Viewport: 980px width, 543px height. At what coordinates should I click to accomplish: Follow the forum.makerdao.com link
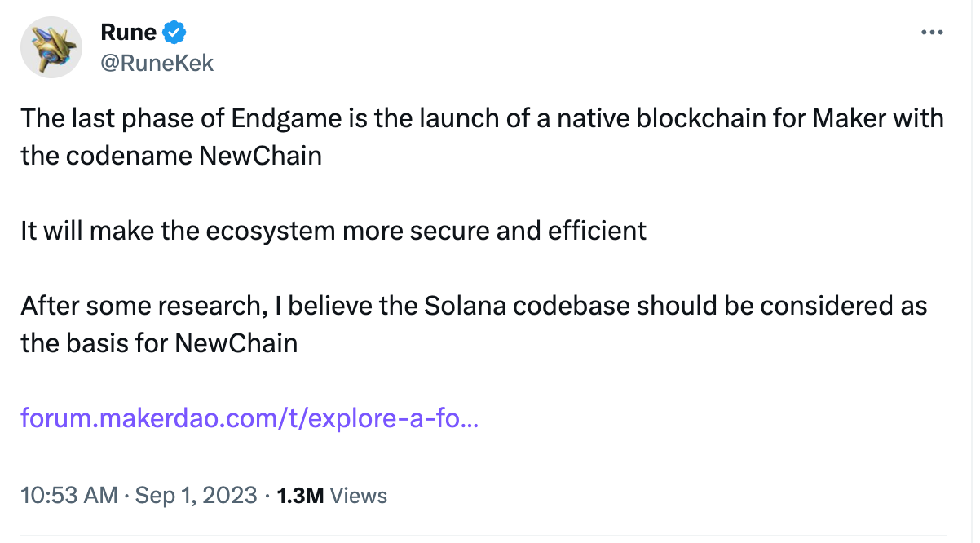(x=249, y=419)
